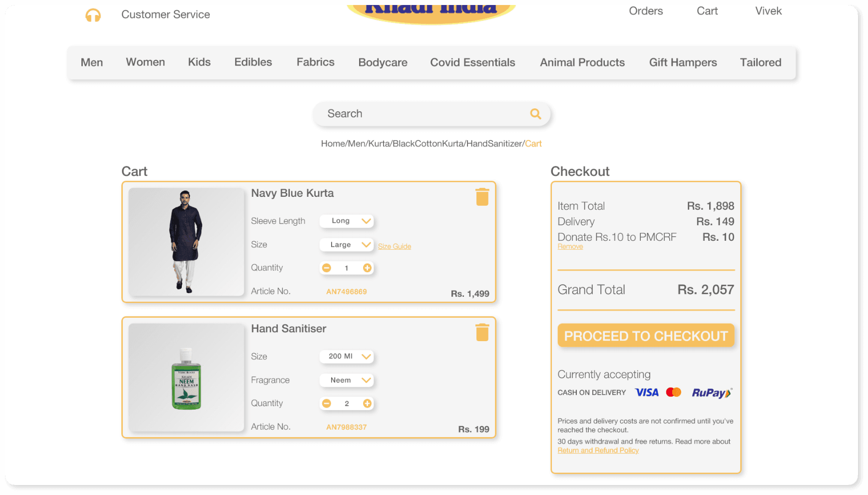868x495 pixels.
Task: Click PROCEED TO CHECKOUT button
Action: (x=646, y=336)
